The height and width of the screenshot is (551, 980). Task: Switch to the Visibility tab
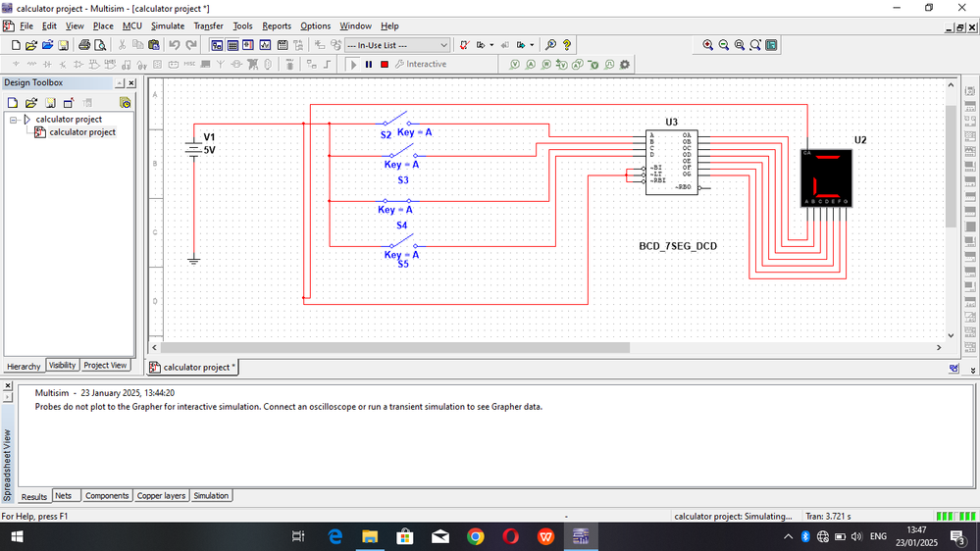pos(62,366)
